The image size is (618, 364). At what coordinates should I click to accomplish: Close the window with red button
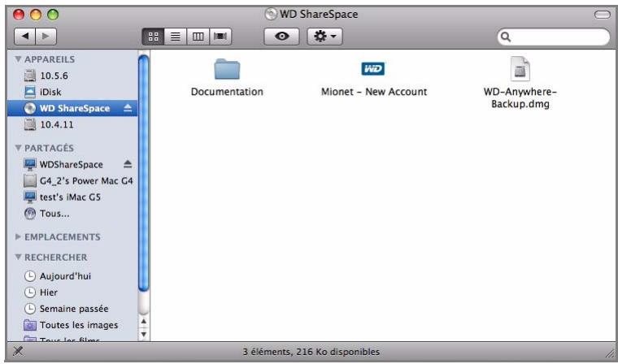coord(19,15)
